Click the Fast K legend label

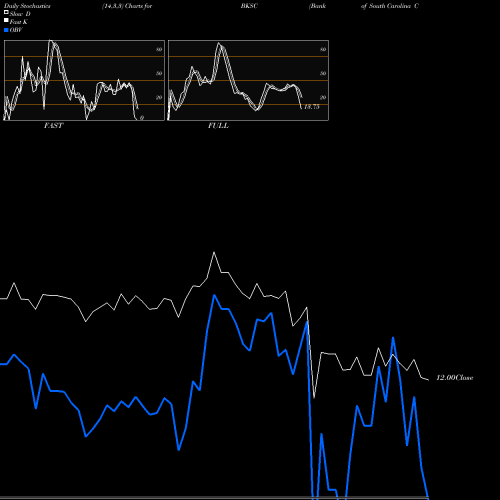pos(19,22)
